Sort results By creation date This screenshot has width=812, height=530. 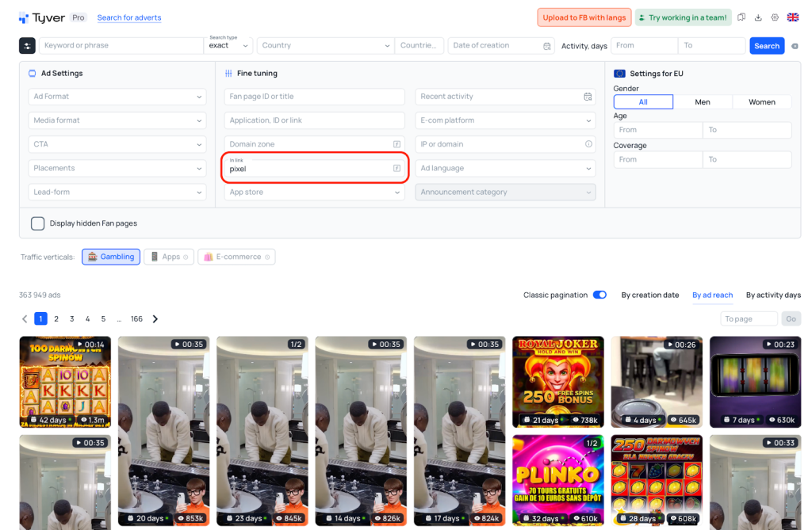(x=649, y=295)
